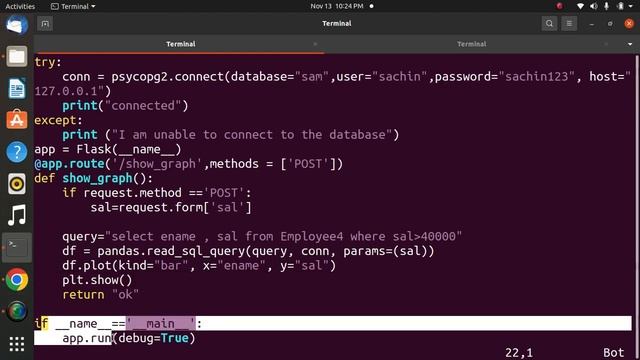Maximize the Terminal window
Viewport: 640px width, 360px height.
pyautogui.click(x=610, y=24)
